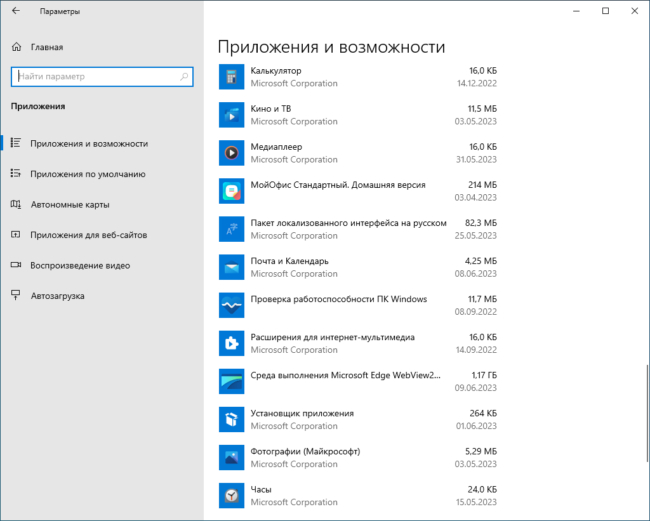The width and height of the screenshot is (650, 521).
Task: Click the Почта и Календарь icon
Action: (x=231, y=267)
